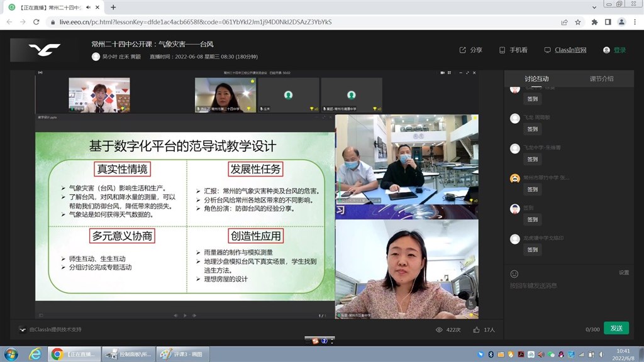Click the WeChat tray icon
Viewport: 644px width, 362px height.
coord(551,354)
